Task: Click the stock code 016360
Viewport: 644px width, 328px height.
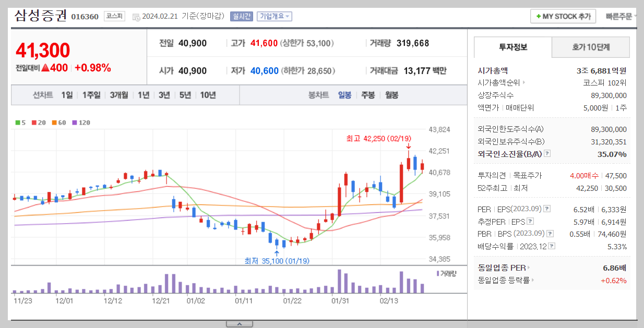Action: (x=84, y=17)
